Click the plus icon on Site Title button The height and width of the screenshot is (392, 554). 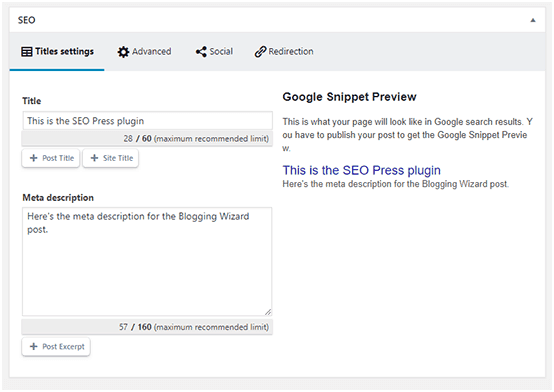94,158
